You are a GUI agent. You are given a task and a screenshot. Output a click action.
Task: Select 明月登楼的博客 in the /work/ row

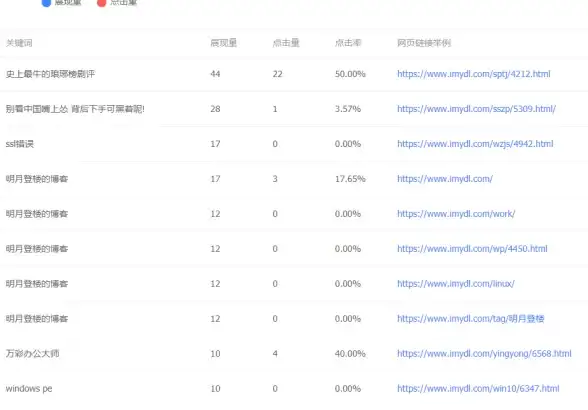pos(37,214)
